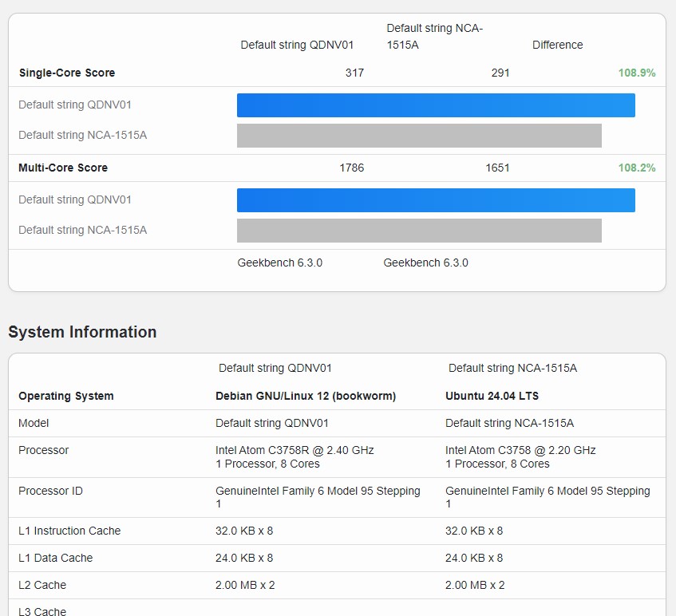Click Intel Atom C3758R @ 2.40 GHz processor
This screenshot has height=616, width=676.
pos(295,450)
